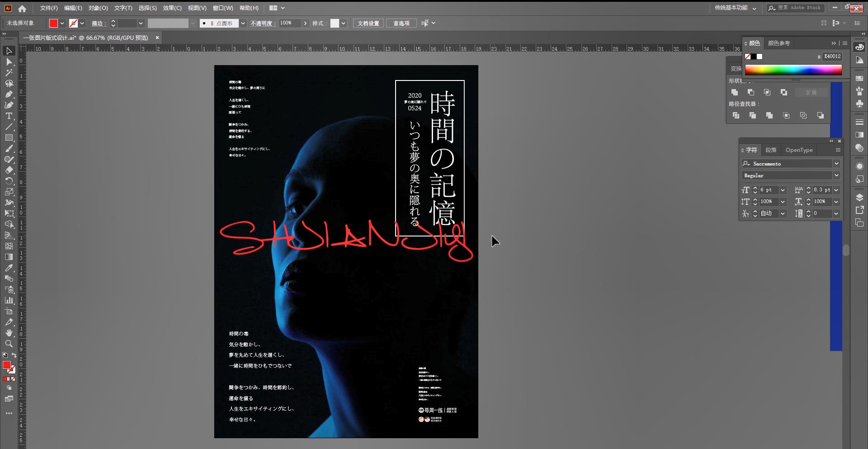The height and width of the screenshot is (449, 868).
Task: Open the Symbols panel club icon
Action: 859,104
